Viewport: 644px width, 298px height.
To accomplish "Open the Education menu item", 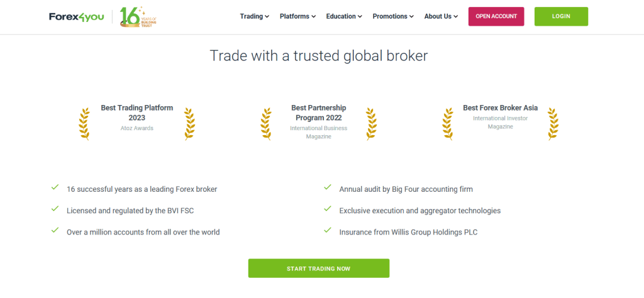I will tap(344, 16).
